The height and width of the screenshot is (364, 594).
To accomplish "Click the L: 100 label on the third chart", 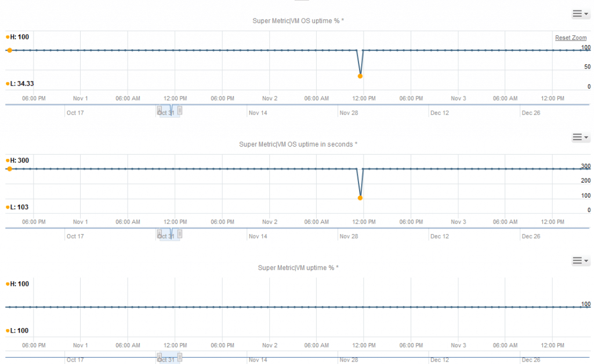I will point(17,330).
